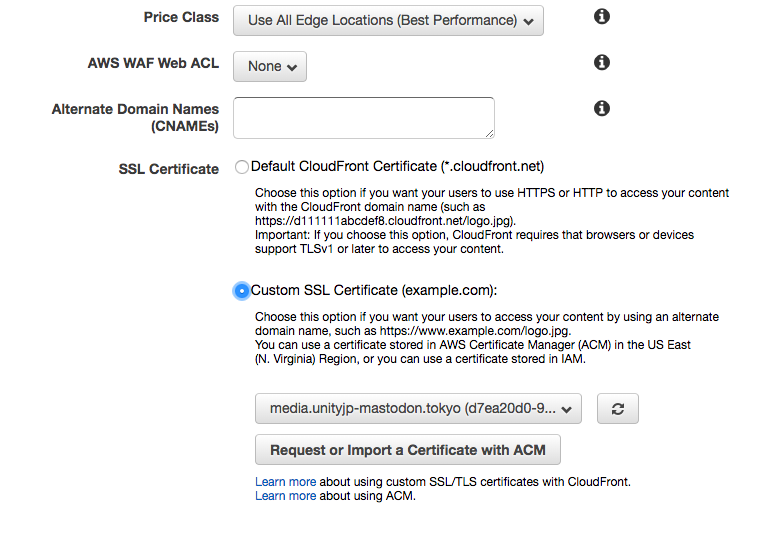The image size is (758, 536).
Task: Select Default CloudFront Certificate radio option
Action: 241,167
